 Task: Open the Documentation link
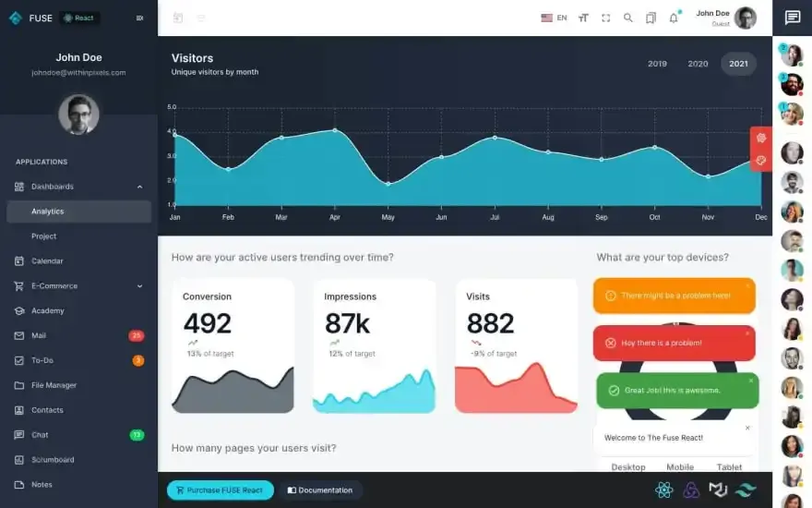(x=320, y=490)
